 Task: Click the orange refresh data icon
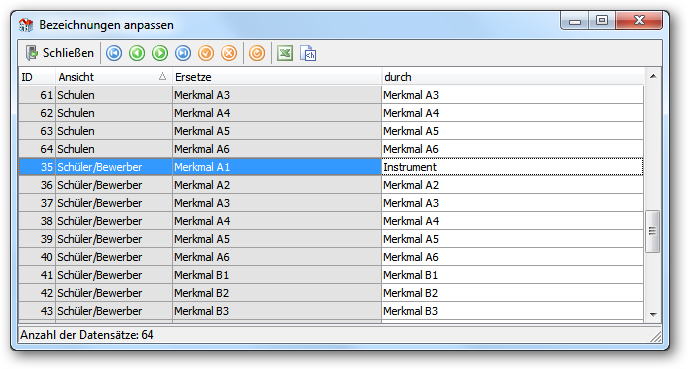pos(257,53)
